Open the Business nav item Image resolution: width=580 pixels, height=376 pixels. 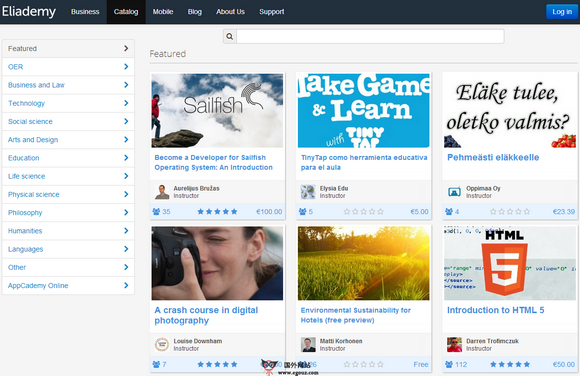(85, 12)
